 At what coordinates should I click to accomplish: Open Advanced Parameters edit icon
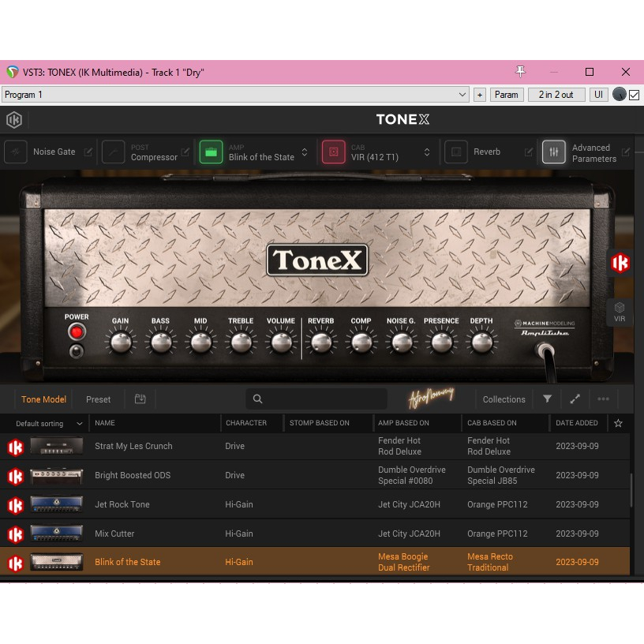click(x=626, y=152)
